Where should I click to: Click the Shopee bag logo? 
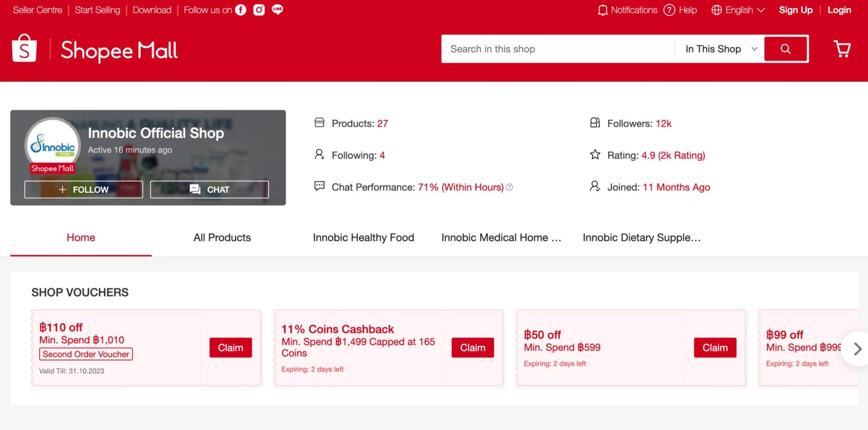pos(24,48)
